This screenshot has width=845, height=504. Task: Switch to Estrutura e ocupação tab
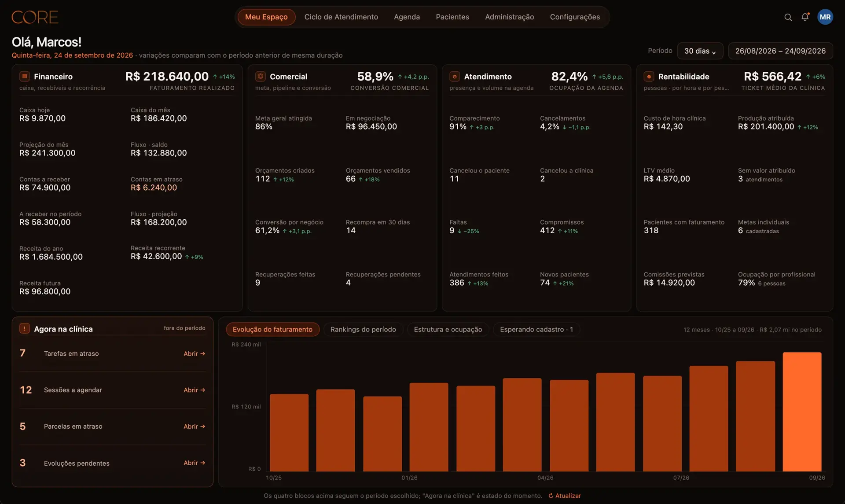[448, 329]
